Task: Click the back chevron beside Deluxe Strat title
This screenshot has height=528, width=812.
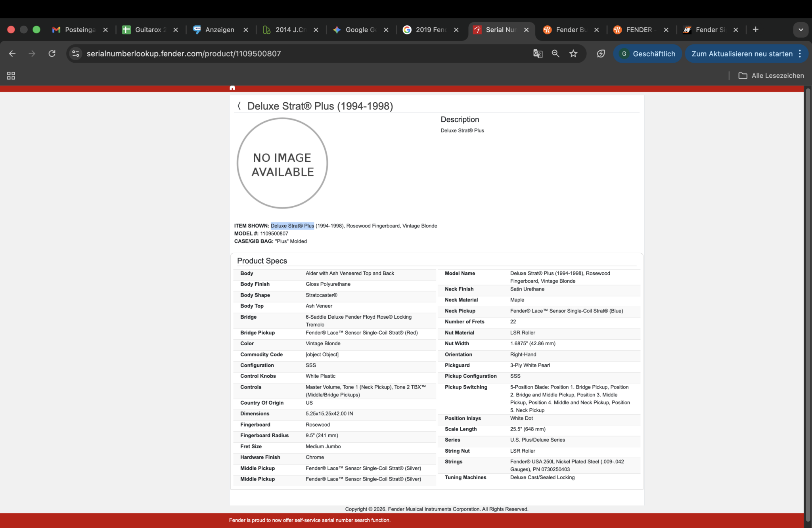Action: [x=239, y=106]
